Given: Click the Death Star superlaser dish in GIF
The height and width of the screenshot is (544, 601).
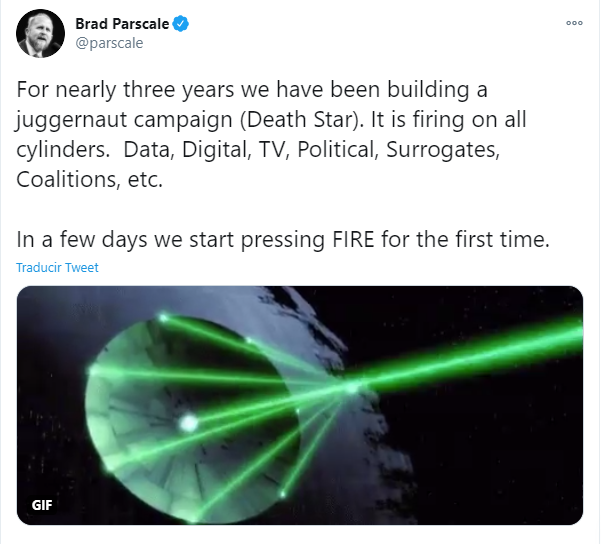Looking at the screenshot, I should (x=190, y=410).
